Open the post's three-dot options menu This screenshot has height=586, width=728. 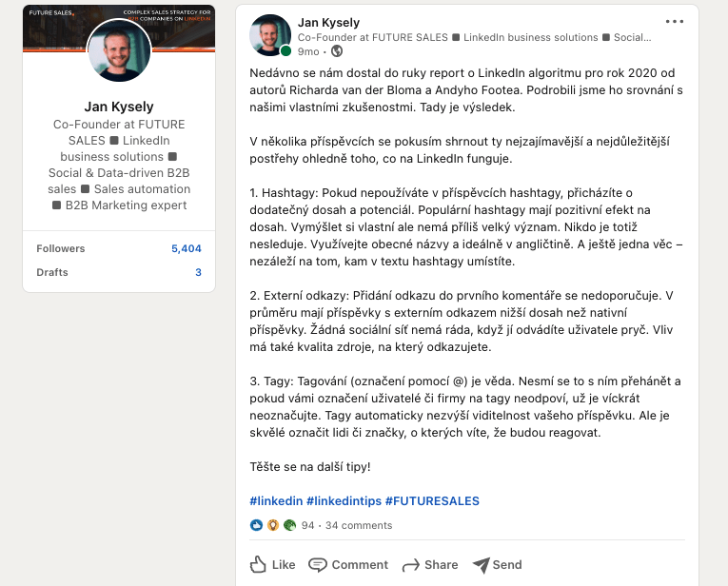click(x=674, y=21)
